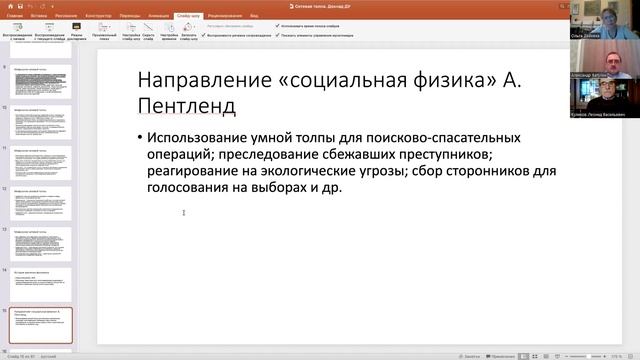Click the top video participant tile
Screen dimensions: 640x360
pos(605,20)
